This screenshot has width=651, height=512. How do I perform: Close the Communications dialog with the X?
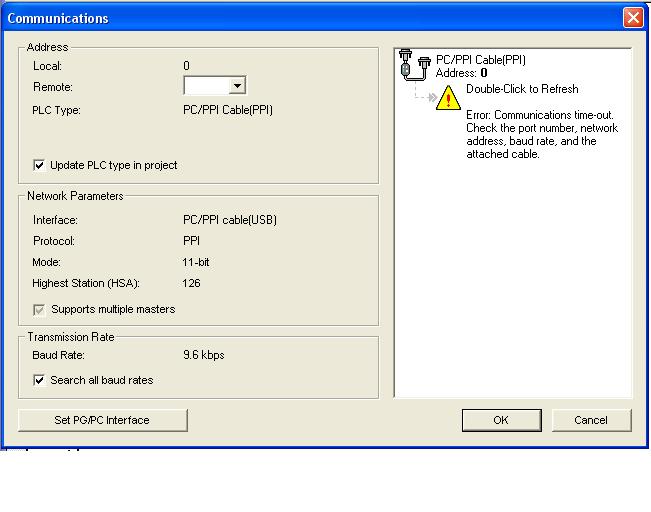632,18
